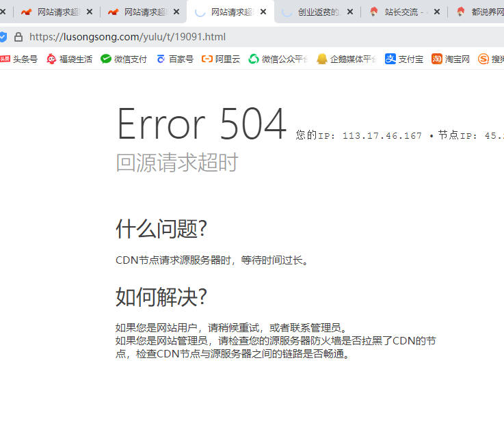Screen dimensions: 504x423
Task: Close the first 网站请求超 tab
Action: [x=90, y=12]
